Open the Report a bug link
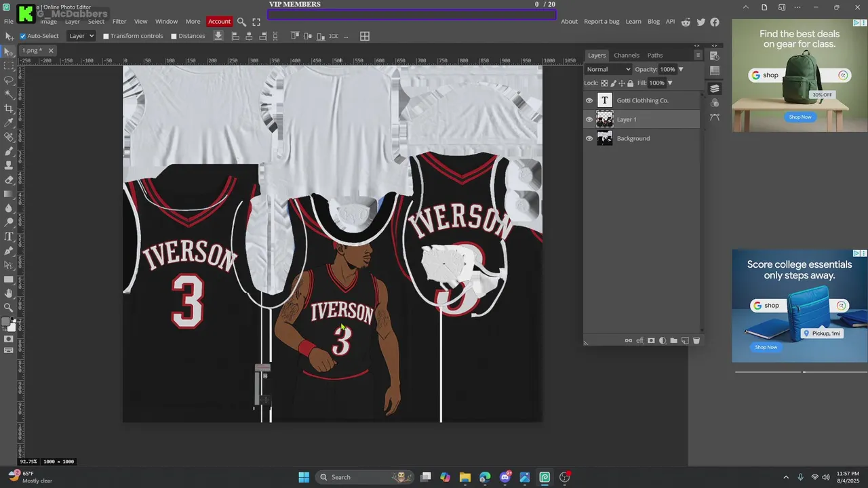 [601, 22]
